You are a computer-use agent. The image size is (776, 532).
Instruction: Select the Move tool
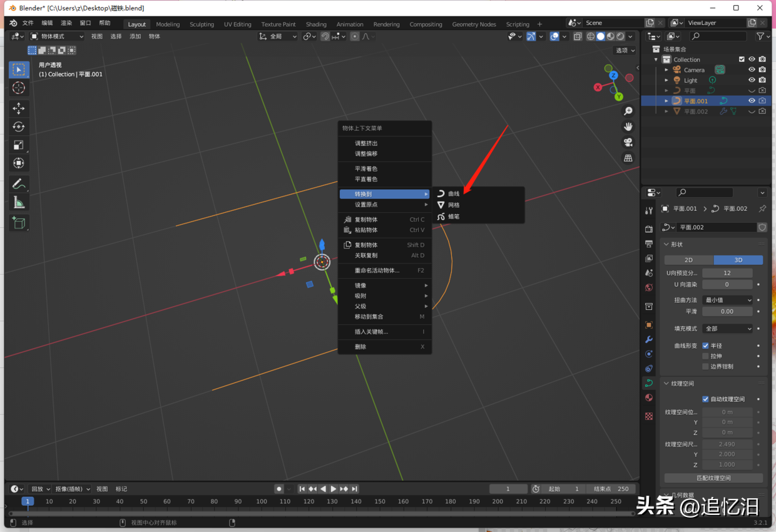[x=18, y=108]
